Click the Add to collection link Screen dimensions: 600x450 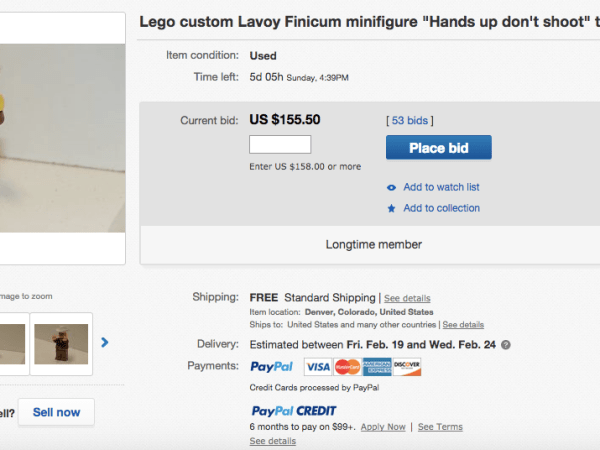click(x=441, y=208)
